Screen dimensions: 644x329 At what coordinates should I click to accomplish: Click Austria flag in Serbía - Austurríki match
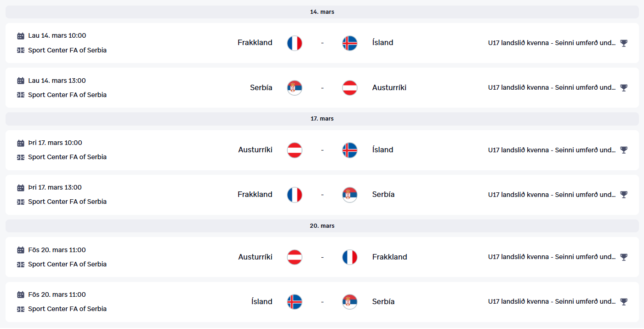pyautogui.click(x=350, y=88)
